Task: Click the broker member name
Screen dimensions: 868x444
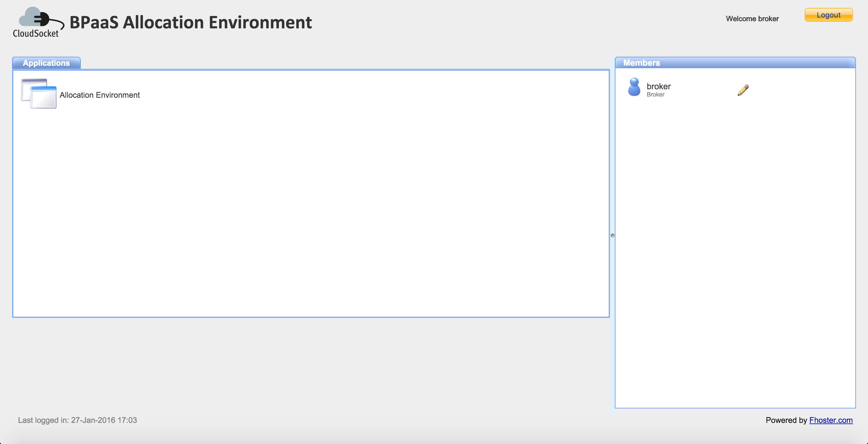Action: click(659, 86)
